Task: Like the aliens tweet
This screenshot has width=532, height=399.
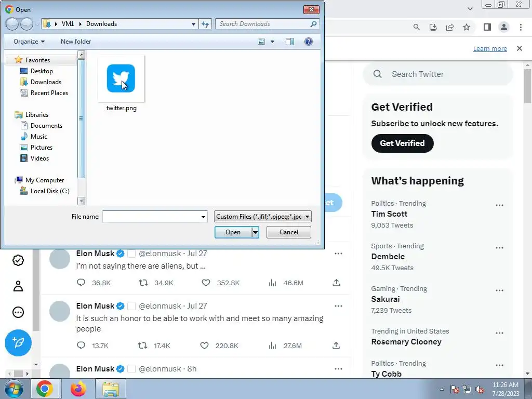Action: [206, 283]
